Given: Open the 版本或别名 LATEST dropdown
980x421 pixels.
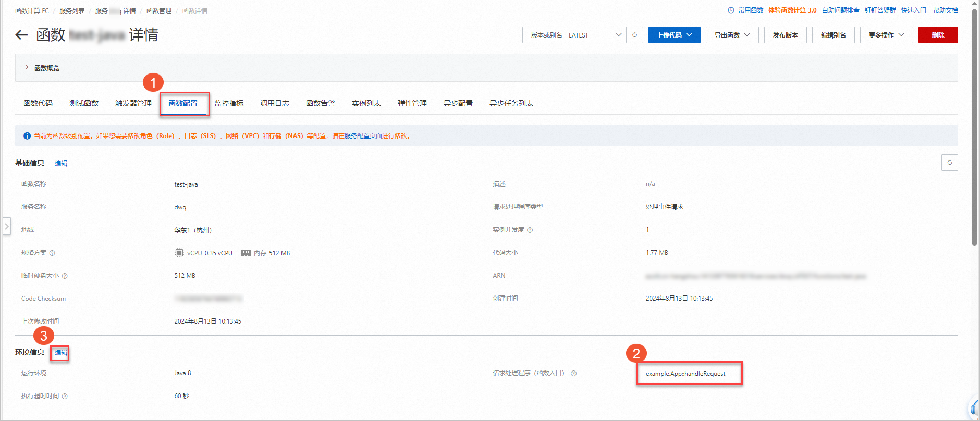Looking at the screenshot, I should [574, 35].
